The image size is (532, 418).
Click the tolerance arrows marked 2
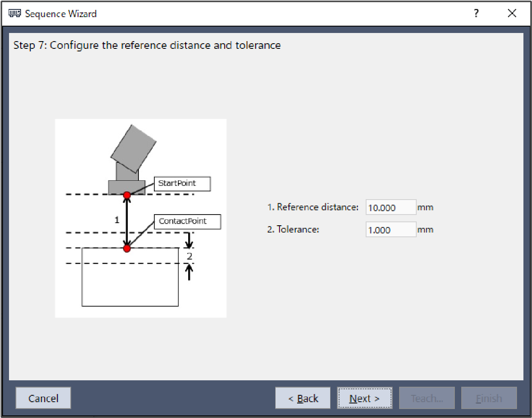tap(189, 256)
